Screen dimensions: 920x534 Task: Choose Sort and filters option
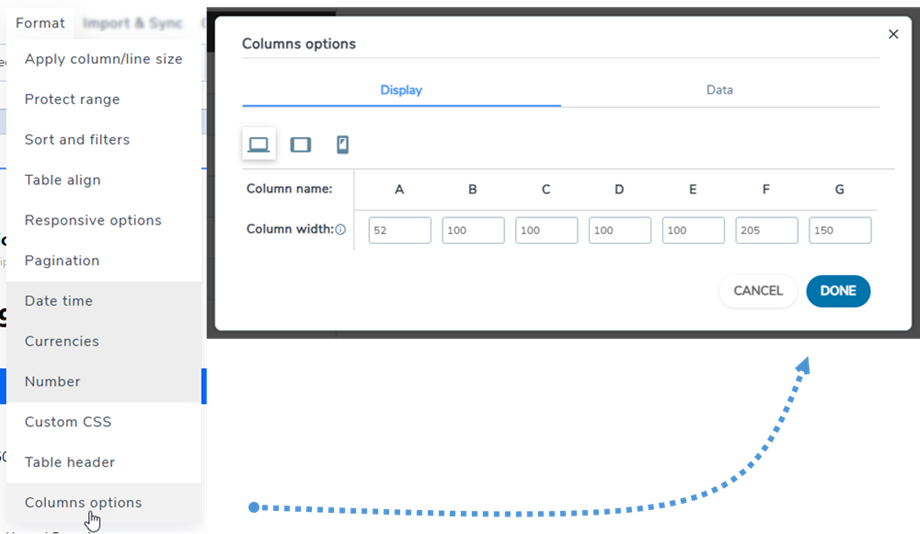tap(77, 140)
